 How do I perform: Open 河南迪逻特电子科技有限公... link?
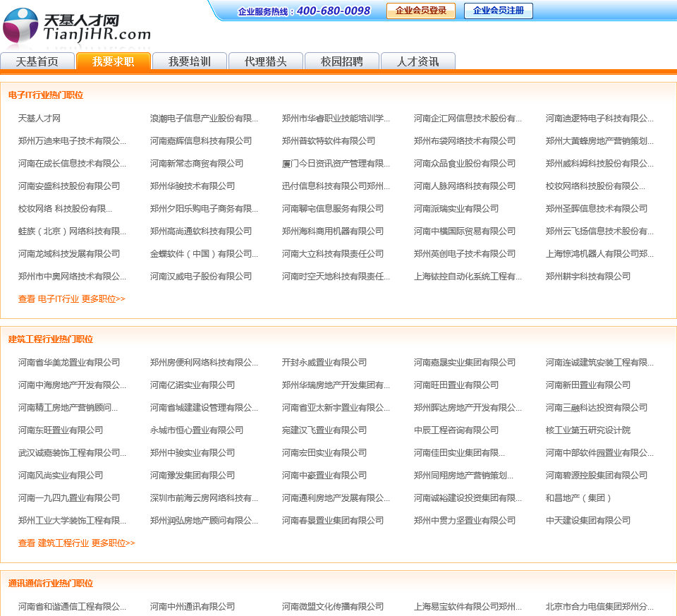click(599, 119)
